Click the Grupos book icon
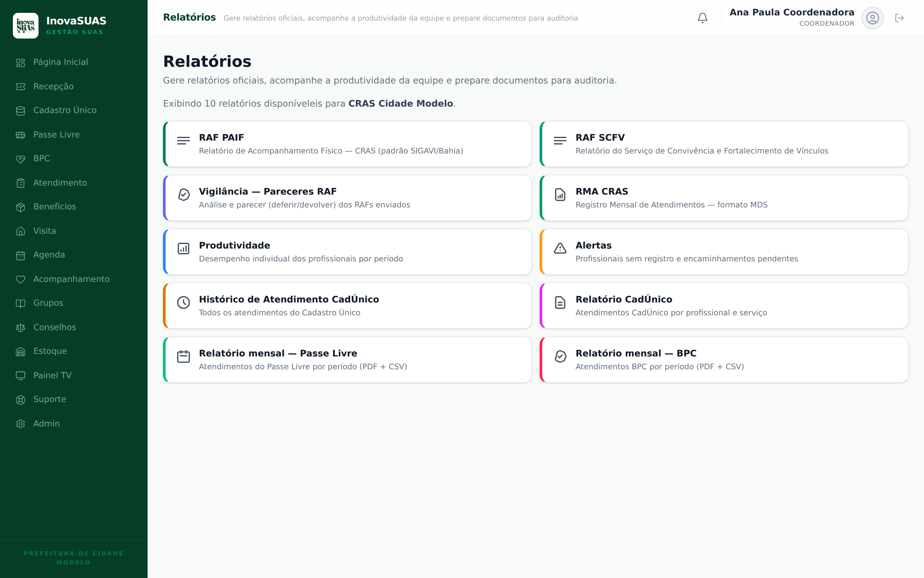 (21, 303)
